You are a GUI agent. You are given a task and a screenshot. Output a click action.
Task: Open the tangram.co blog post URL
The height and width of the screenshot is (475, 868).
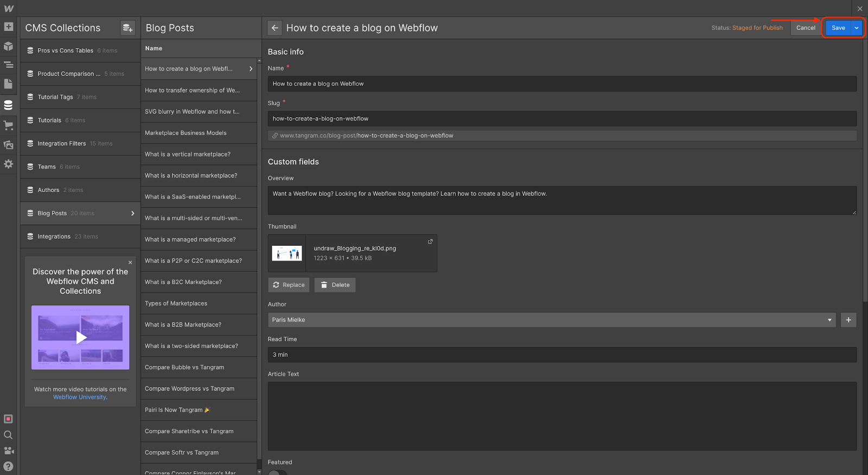(366, 136)
